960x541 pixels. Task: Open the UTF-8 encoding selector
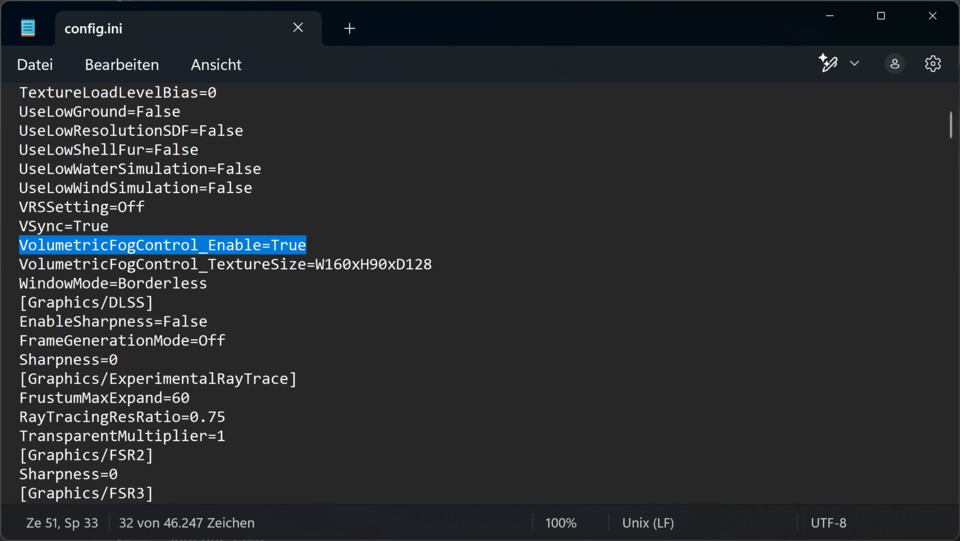coord(828,523)
